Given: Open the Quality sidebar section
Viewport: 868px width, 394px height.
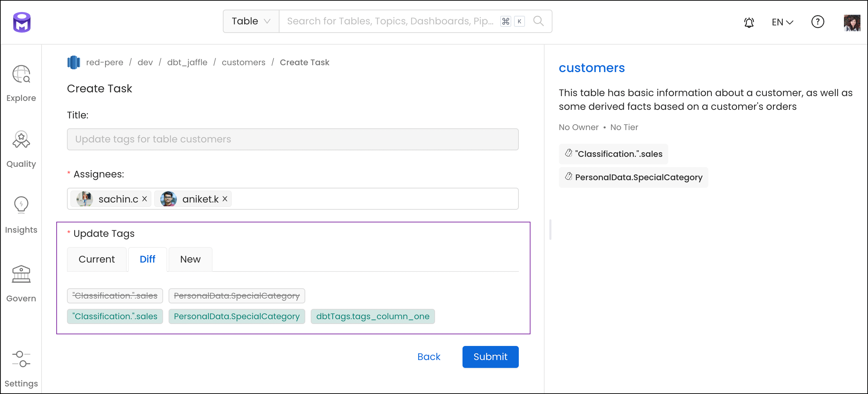Looking at the screenshot, I should click(21, 150).
